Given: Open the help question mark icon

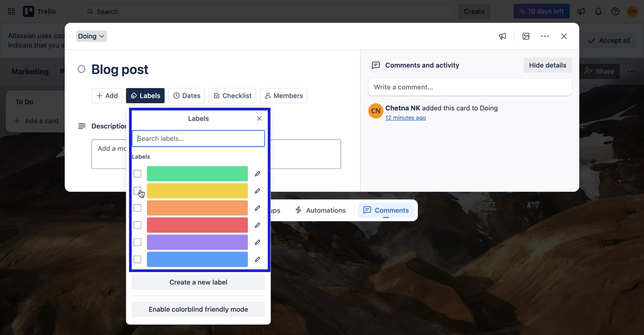Looking at the screenshot, I should pos(615,11).
